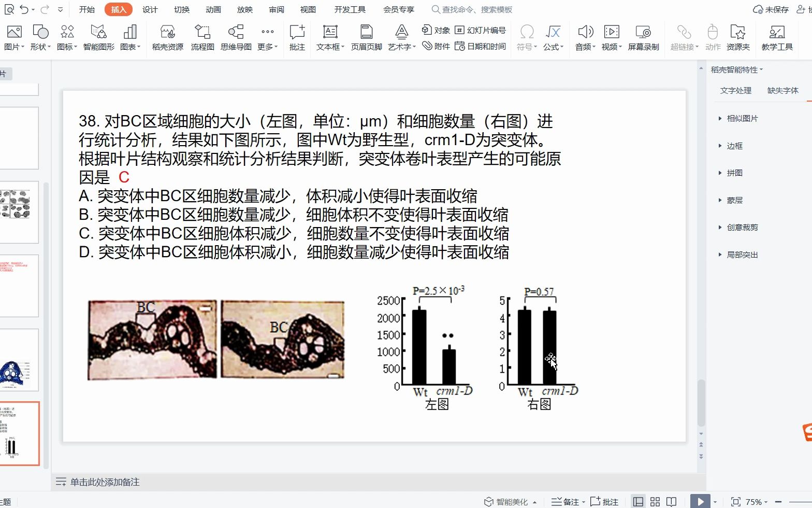Open the 形状 shapes tool
Screen dimensions: 812x508
[40, 38]
